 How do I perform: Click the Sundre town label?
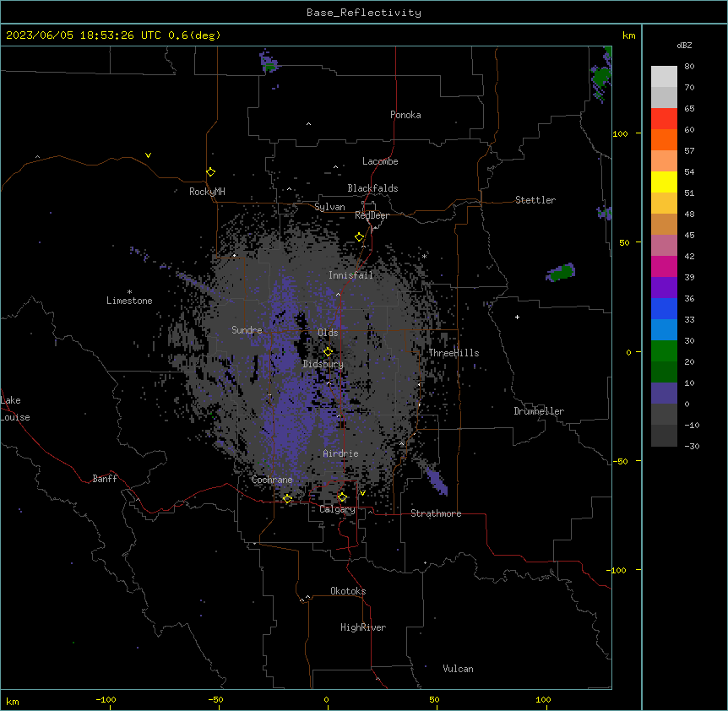247,330
